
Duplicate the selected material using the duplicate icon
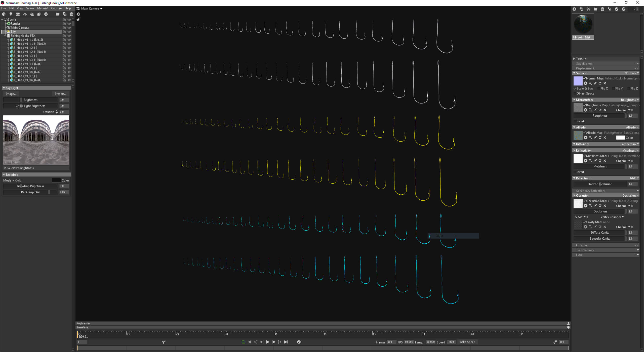pos(581,9)
